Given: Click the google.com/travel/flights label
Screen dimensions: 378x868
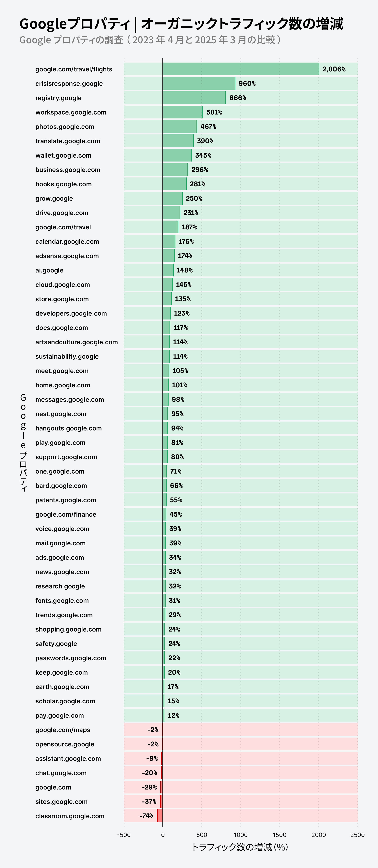Looking at the screenshot, I should (74, 69).
